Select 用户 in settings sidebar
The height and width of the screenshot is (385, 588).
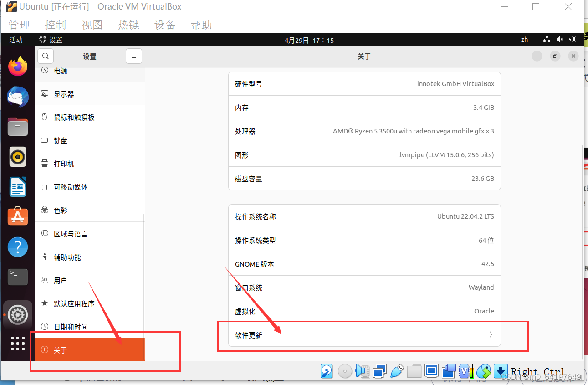click(x=90, y=280)
